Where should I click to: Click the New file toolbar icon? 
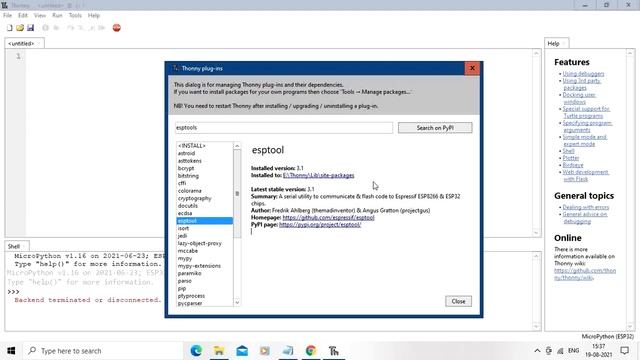pos(9,28)
